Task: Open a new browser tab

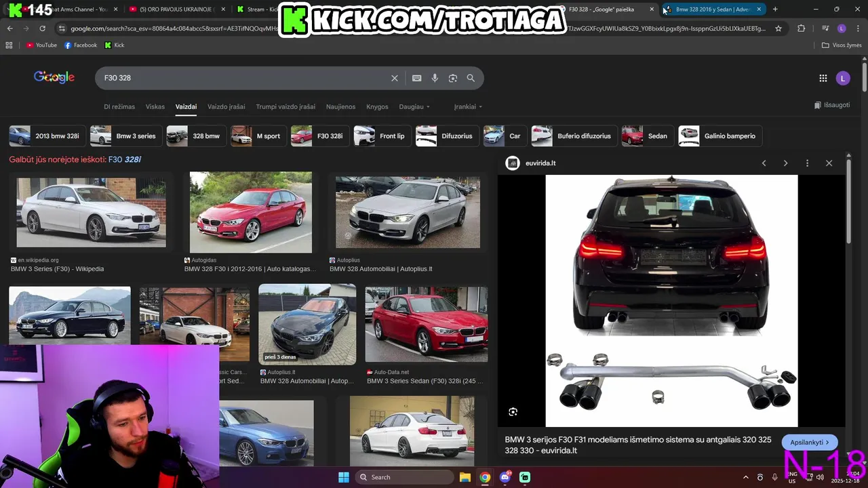Action: point(775,9)
